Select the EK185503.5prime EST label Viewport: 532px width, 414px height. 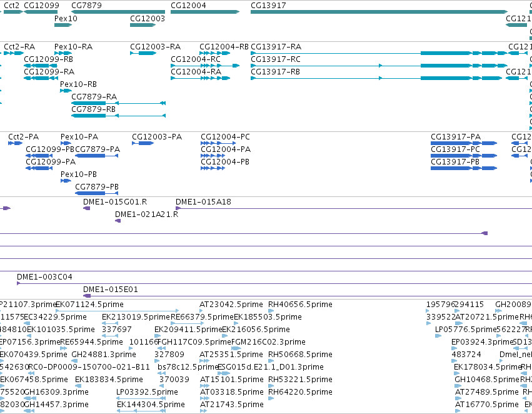(x=268, y=317)
